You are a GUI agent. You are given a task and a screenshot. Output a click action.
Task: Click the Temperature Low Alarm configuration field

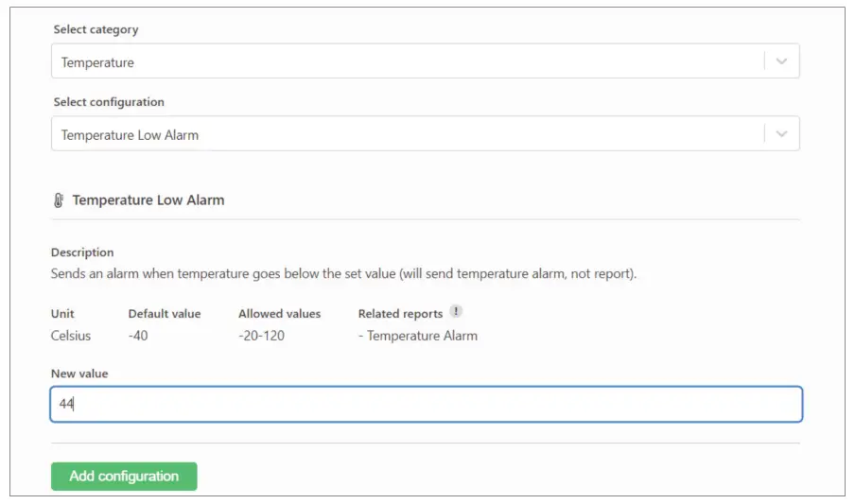pos(407,134)
